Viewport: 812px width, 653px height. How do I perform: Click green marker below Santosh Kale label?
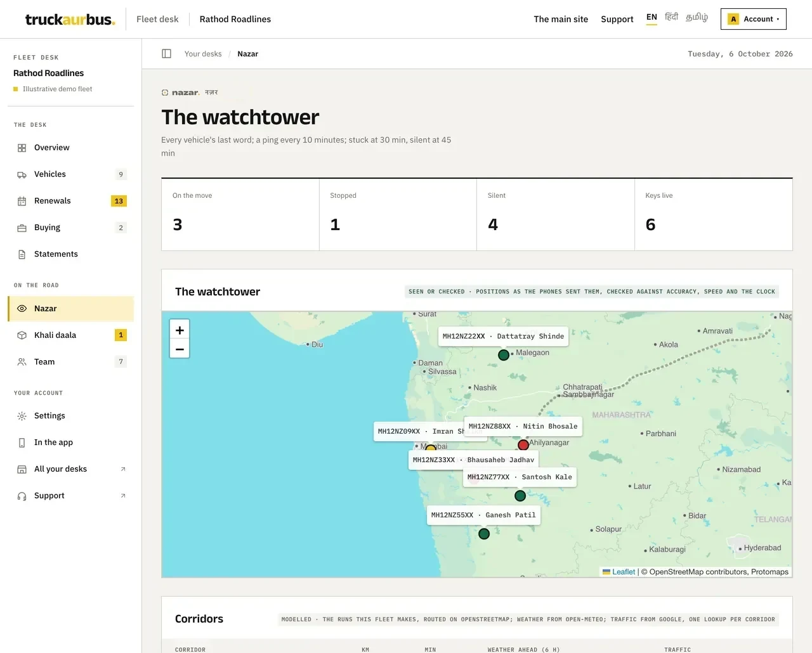click(520, 496)
